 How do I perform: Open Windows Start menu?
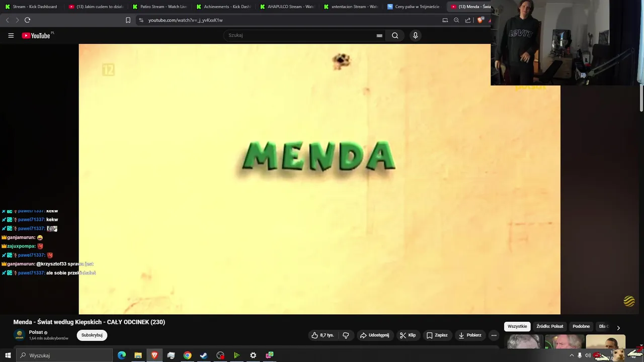pos(8,355)
